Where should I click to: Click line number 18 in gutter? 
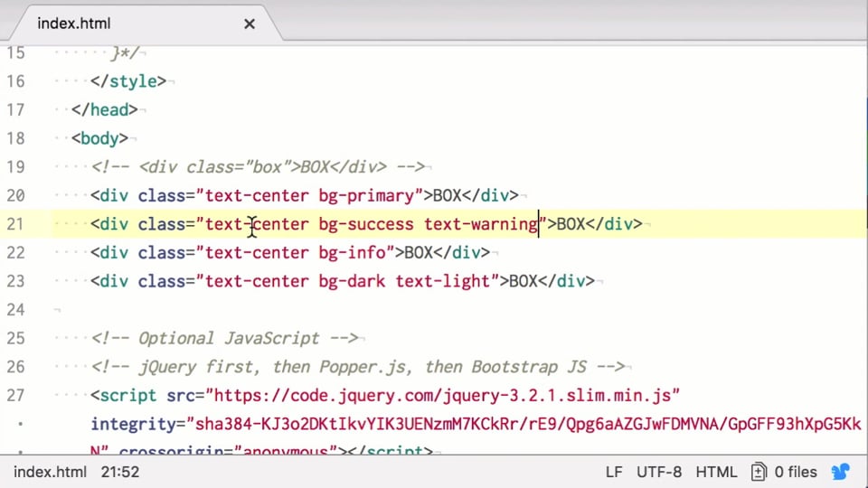15,138
